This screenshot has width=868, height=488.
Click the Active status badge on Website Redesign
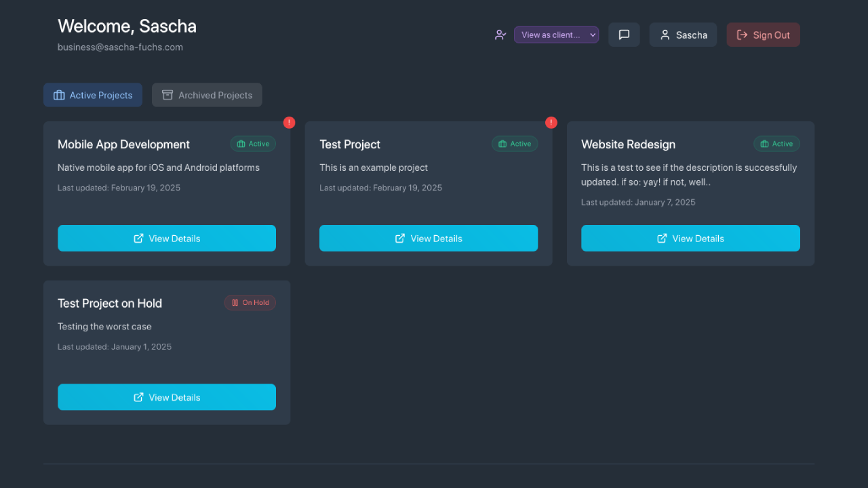[x=776, y=144]
